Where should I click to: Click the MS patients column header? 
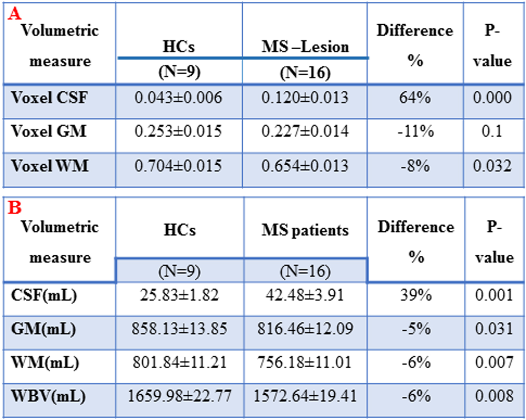305,230
